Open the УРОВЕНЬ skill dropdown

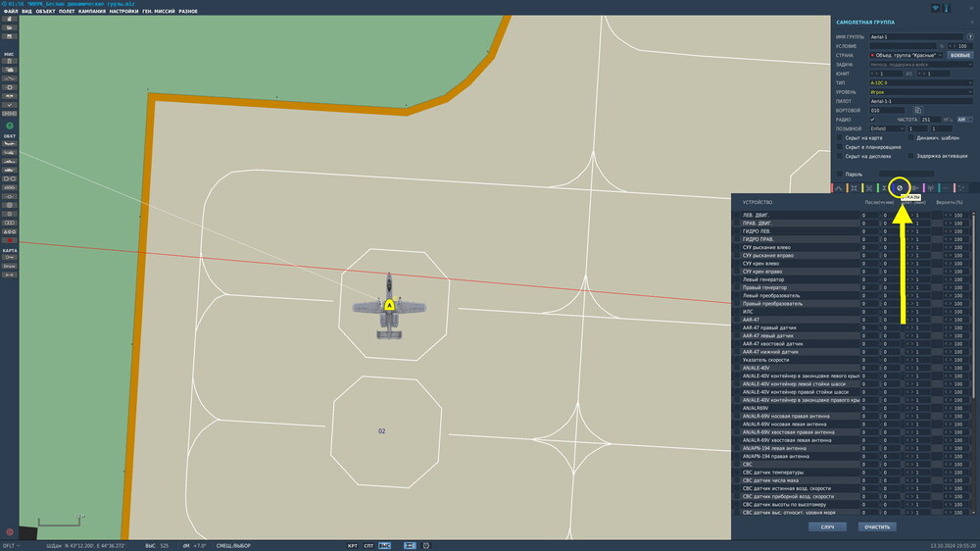920,92
